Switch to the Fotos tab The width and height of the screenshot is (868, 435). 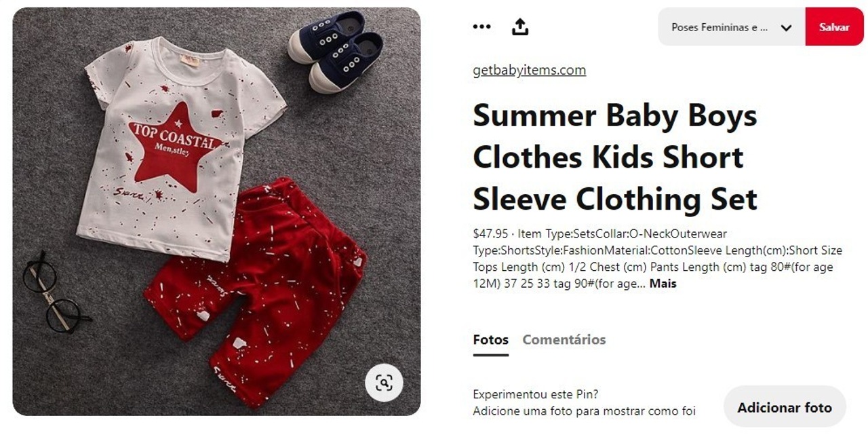click(490, 340)
